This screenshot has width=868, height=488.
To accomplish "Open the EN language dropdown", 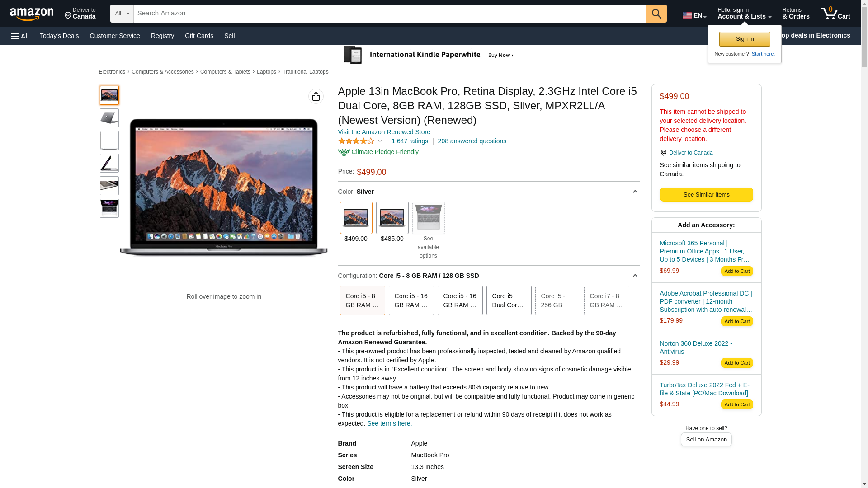I will pyautogui.click(x=694, y=15).
